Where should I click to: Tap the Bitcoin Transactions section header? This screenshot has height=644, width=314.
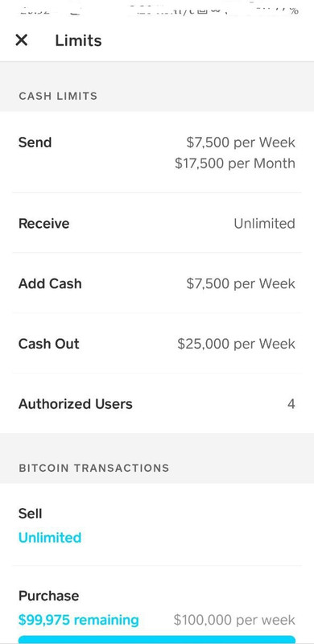tap(93, 468)
